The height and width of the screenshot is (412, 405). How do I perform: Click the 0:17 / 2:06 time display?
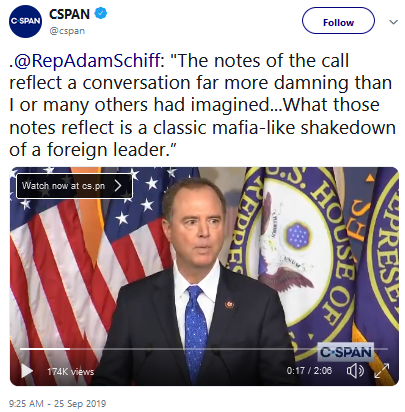point(309,371)
